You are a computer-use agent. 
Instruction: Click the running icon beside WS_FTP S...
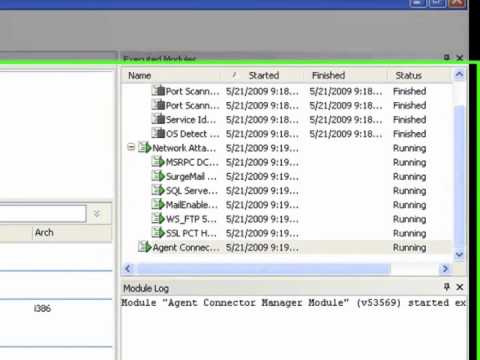158,218
